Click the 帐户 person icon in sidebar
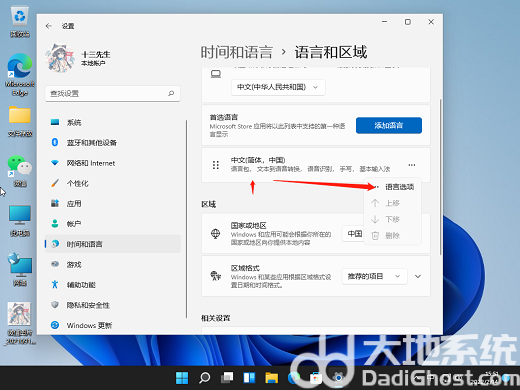Viewport: 520px width, 390px height. coord(55,224)
